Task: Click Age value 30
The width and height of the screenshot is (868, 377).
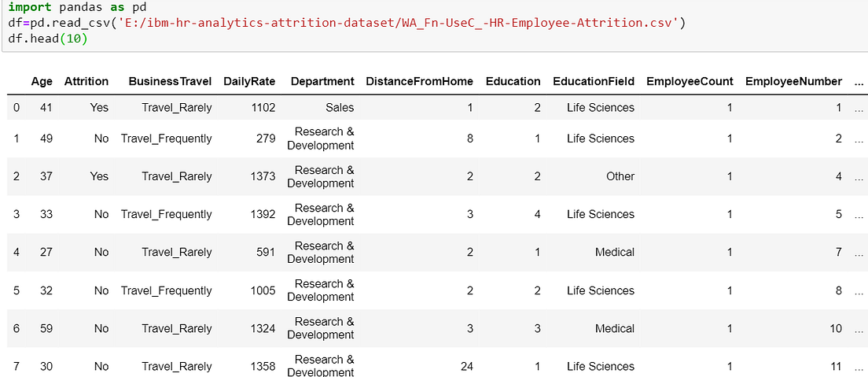Action: 46,367
